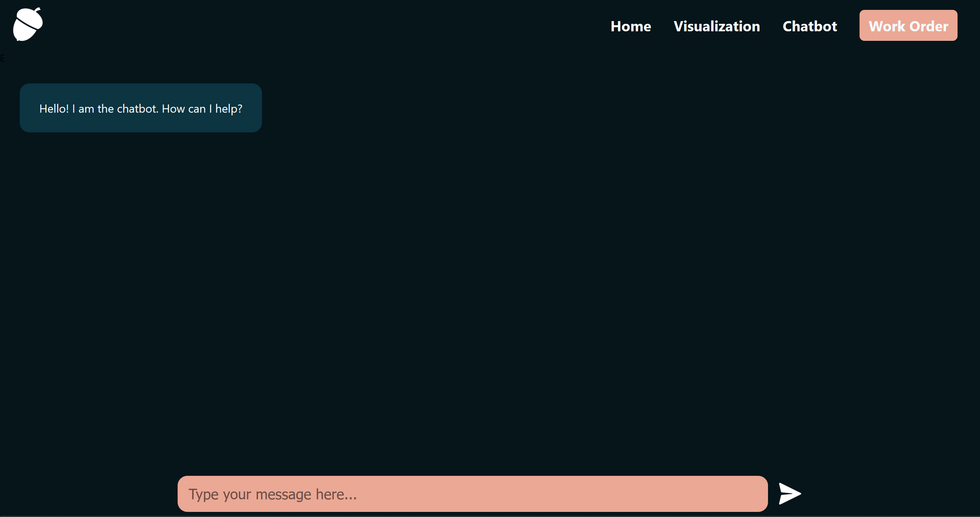The image size is (980, 517).
Task: Click the word 'help?' in the greeting
Action: (229, 109)
